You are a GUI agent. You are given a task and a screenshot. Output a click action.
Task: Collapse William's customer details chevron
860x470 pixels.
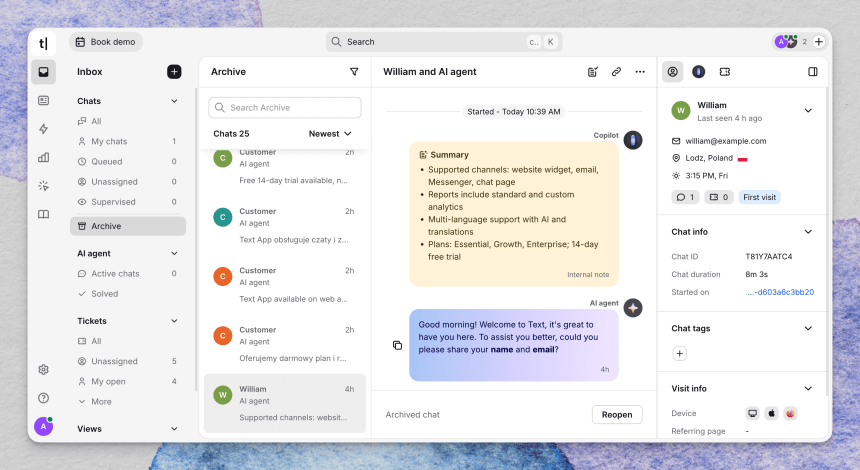point(808,111)
